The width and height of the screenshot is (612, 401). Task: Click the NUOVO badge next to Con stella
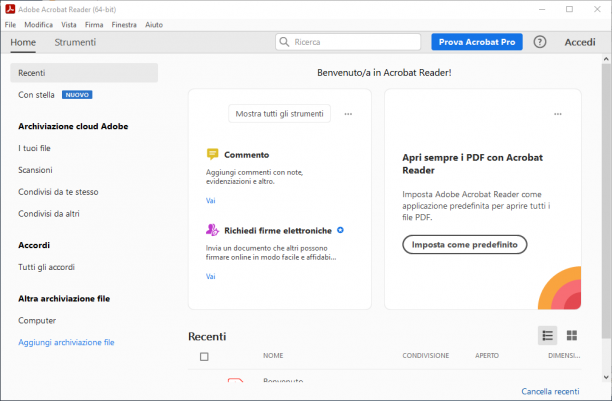tap(77, 95)
